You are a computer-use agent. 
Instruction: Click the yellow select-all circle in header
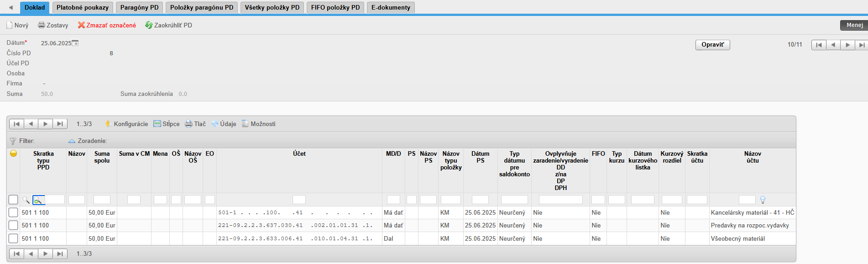click(x=13, y=153)
